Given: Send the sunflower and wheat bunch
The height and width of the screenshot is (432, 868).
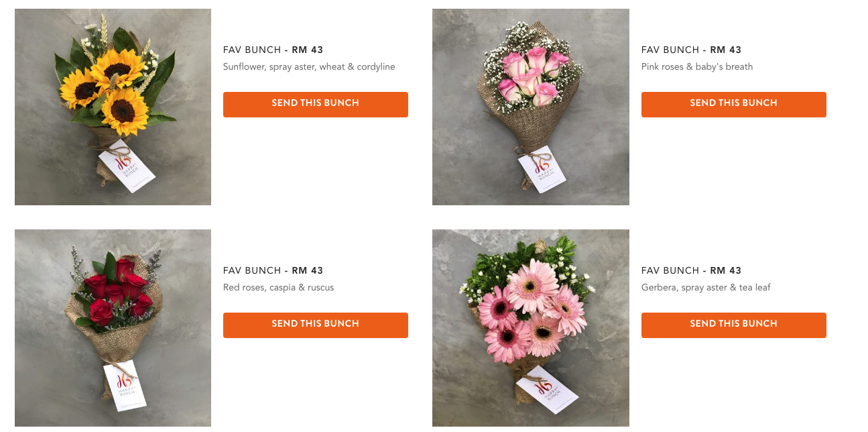Looking at the screenshot, I should point(316,105).
